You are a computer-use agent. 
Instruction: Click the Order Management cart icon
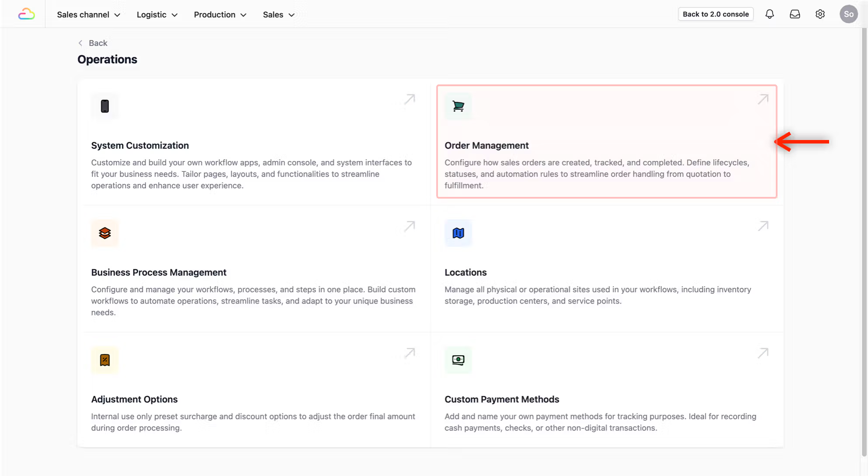458,106
